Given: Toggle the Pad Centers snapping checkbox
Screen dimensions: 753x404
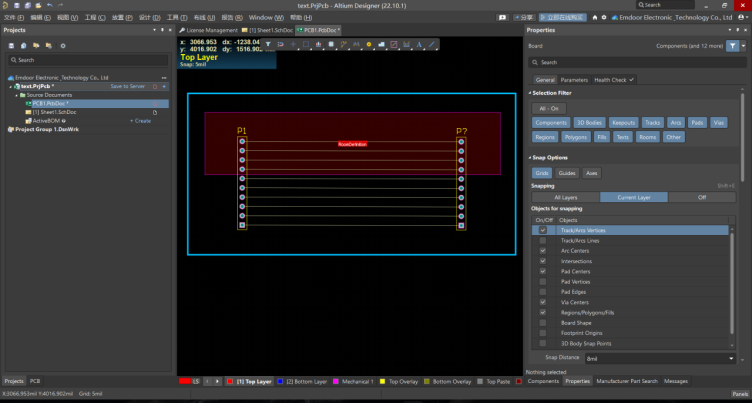Looking at the screenshot, I should 543,271.
